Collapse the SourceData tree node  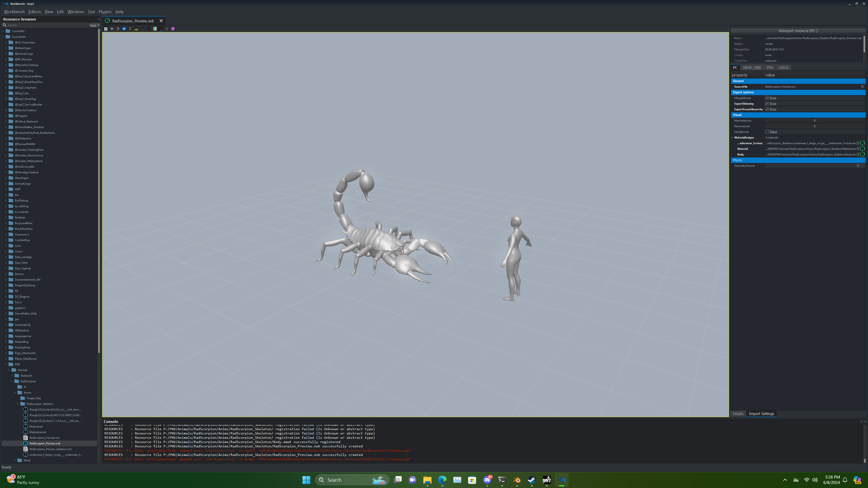coord(3,37)
